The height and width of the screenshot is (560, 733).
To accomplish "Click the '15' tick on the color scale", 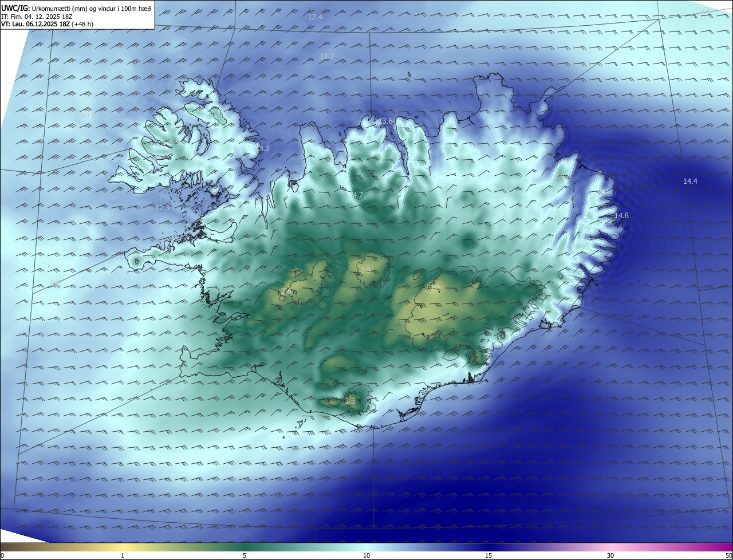I will point(488,556).
